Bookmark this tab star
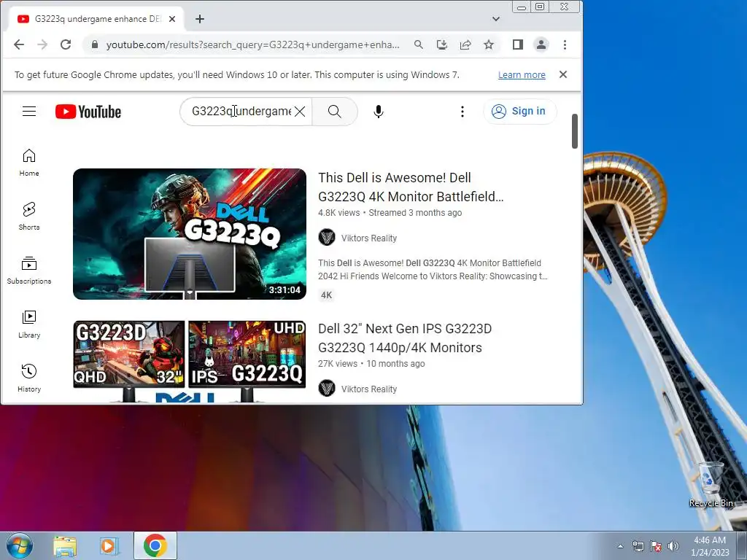Screen dimensions: 747x560 [x=489, y=44]
